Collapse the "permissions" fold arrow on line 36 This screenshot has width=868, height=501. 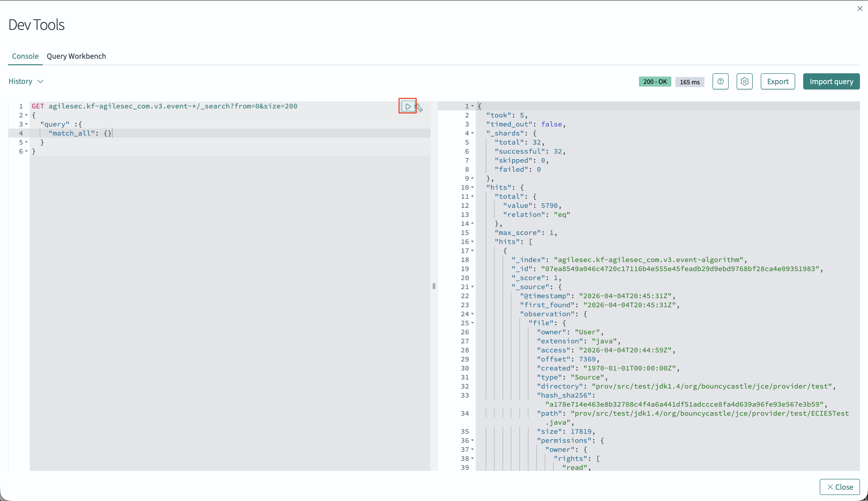472,440
